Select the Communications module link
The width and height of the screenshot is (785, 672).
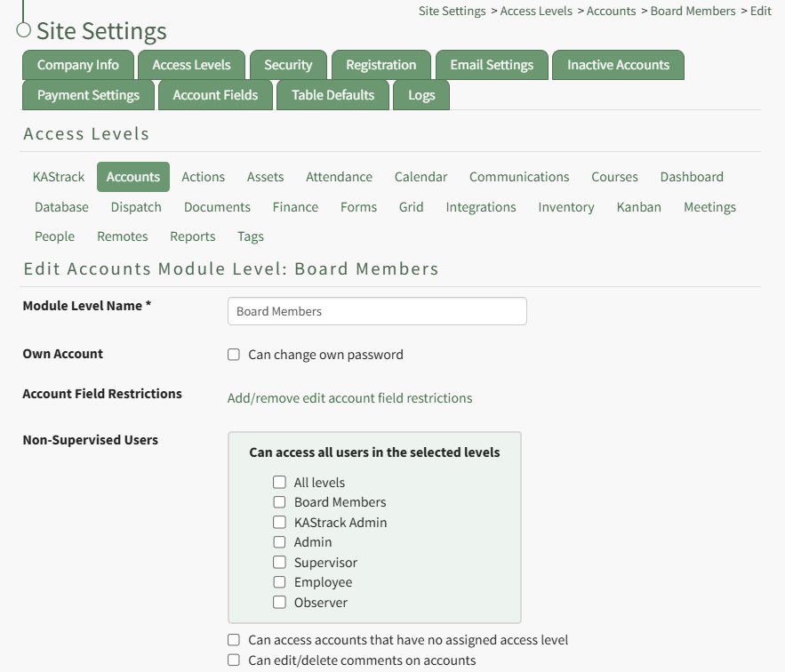click(x=519, y=177)
